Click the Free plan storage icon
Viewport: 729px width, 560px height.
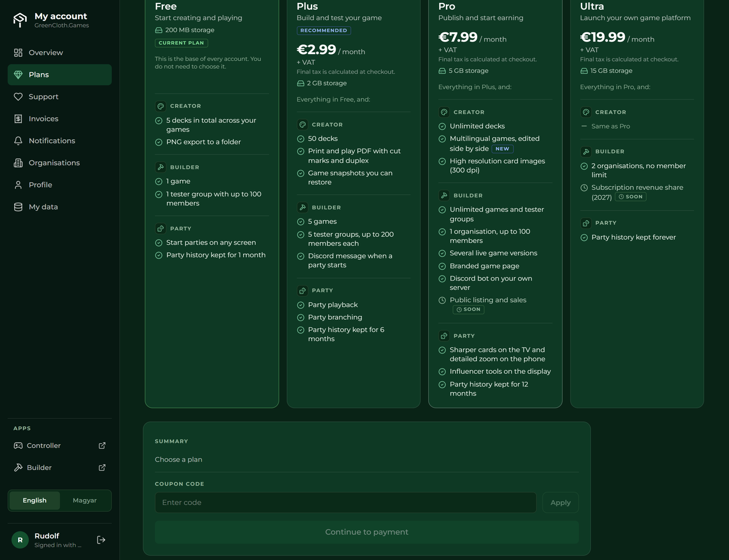point(159,30)
